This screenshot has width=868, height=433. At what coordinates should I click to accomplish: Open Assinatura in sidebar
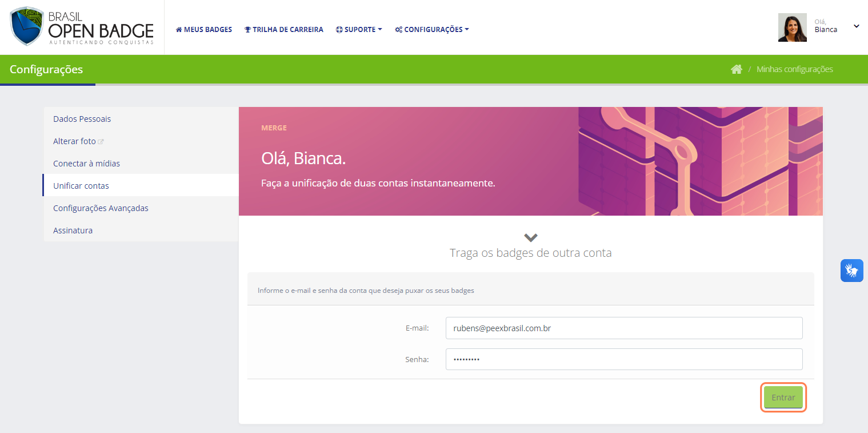coord(141,231)
